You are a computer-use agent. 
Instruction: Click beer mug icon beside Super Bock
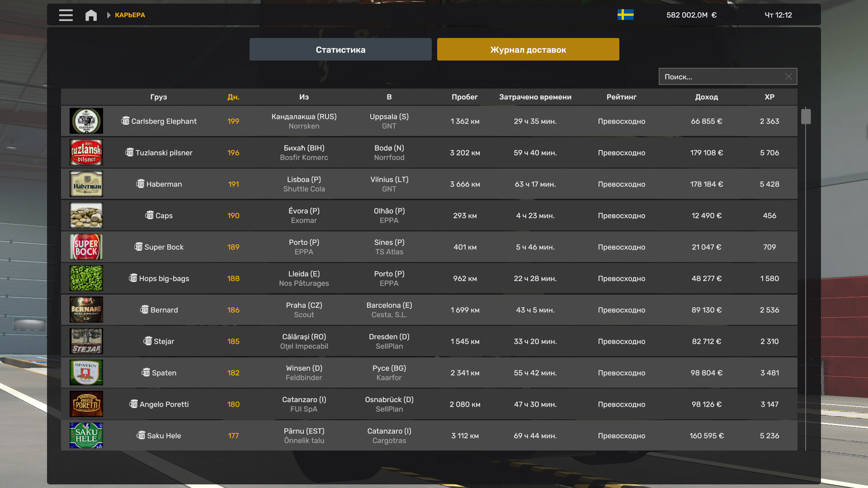coord(138,247)
